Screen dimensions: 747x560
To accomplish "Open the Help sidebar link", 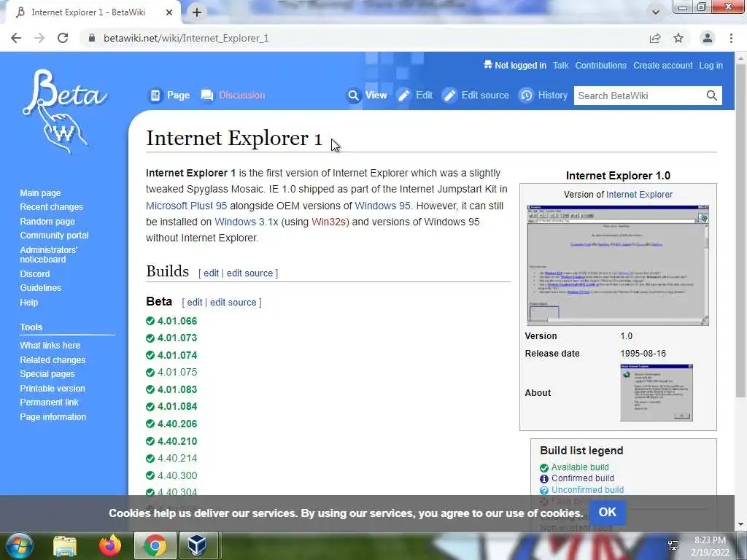I will (29, 303).
